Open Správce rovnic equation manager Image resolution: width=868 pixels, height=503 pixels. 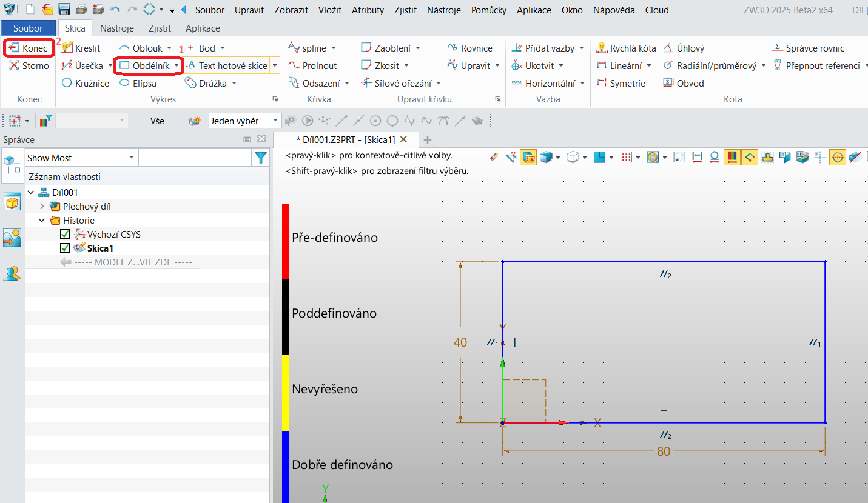[809, 48]
